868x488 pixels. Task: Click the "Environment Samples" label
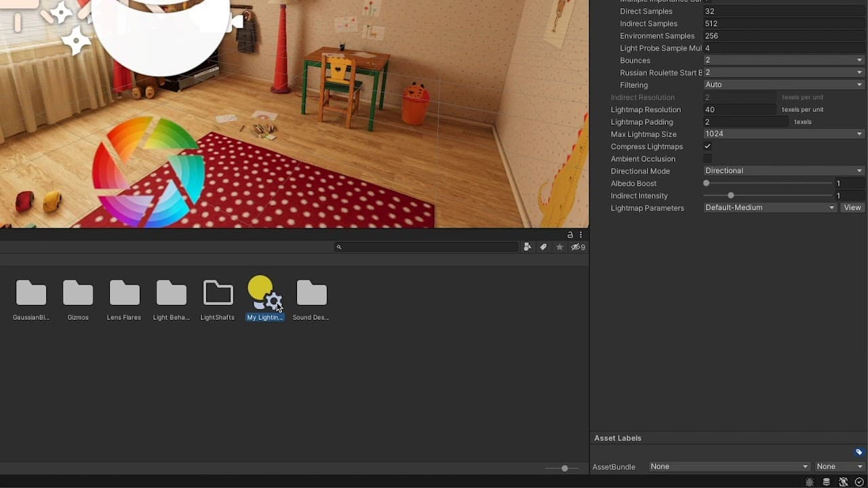(657, 36)
